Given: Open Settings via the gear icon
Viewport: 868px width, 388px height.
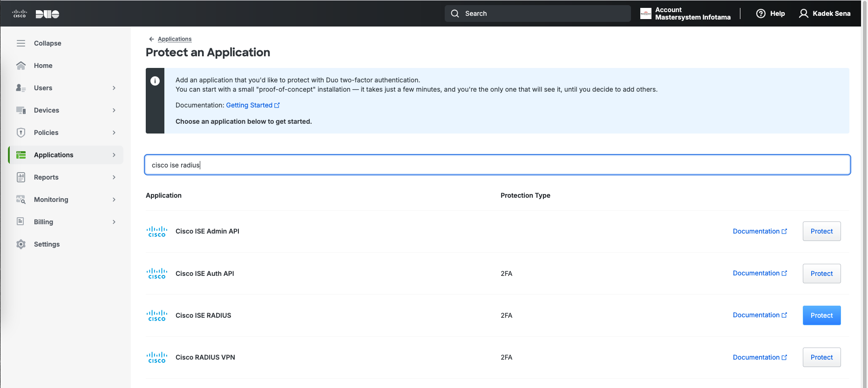Looking at the screenshot, I should coord(21,244).
